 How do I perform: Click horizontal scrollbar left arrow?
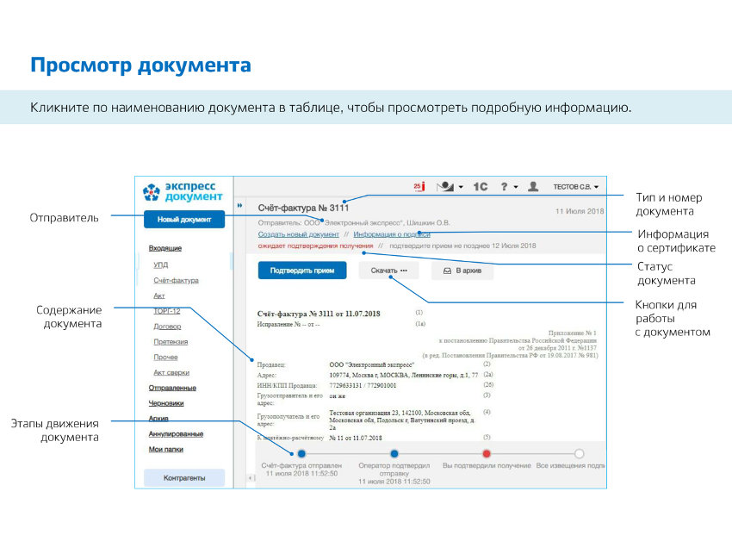[251, 478]
